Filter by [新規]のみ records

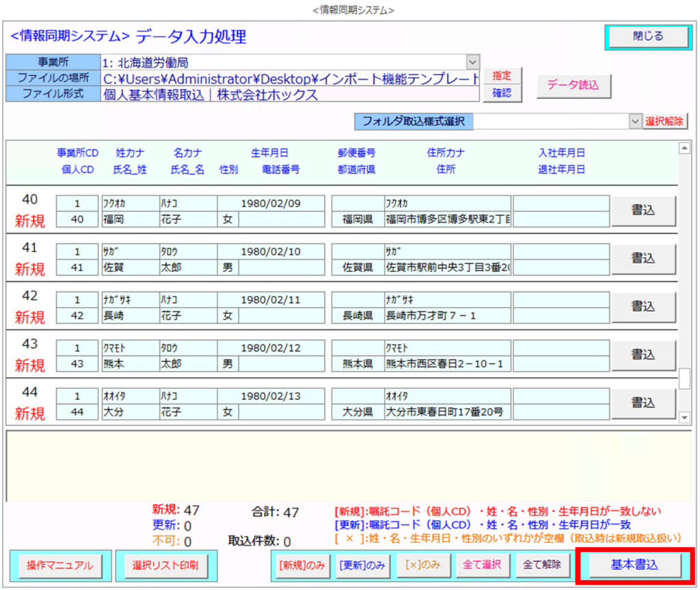pyautogui.click(x=301, y=565)
